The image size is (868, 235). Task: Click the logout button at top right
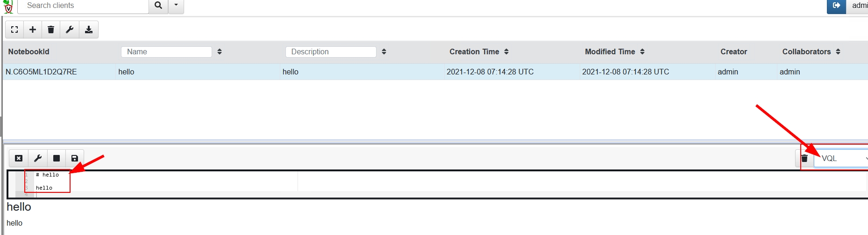(836, 6)
